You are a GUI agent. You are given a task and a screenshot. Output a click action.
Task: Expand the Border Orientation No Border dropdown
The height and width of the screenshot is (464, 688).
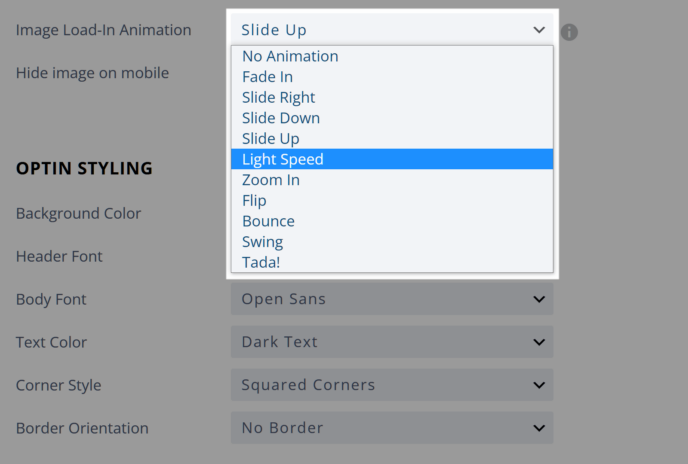pyautogui.click(x=392, y=428)
